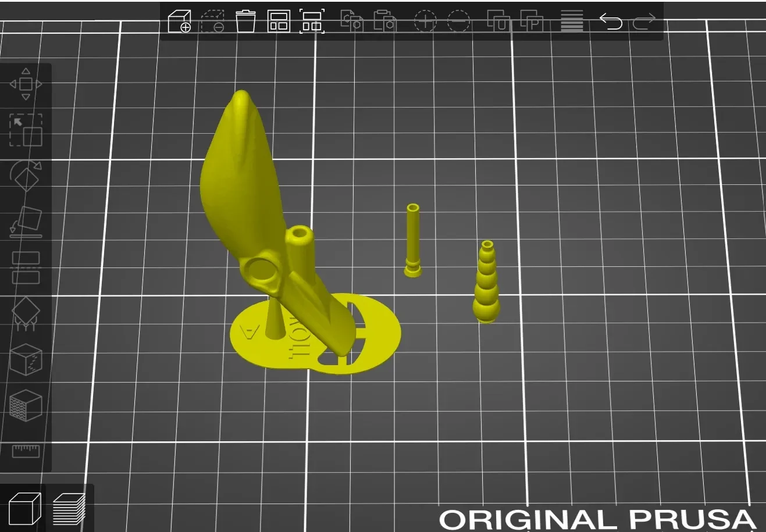
Task: Open the Seam painting tool
Action: [x=26, y=359]
